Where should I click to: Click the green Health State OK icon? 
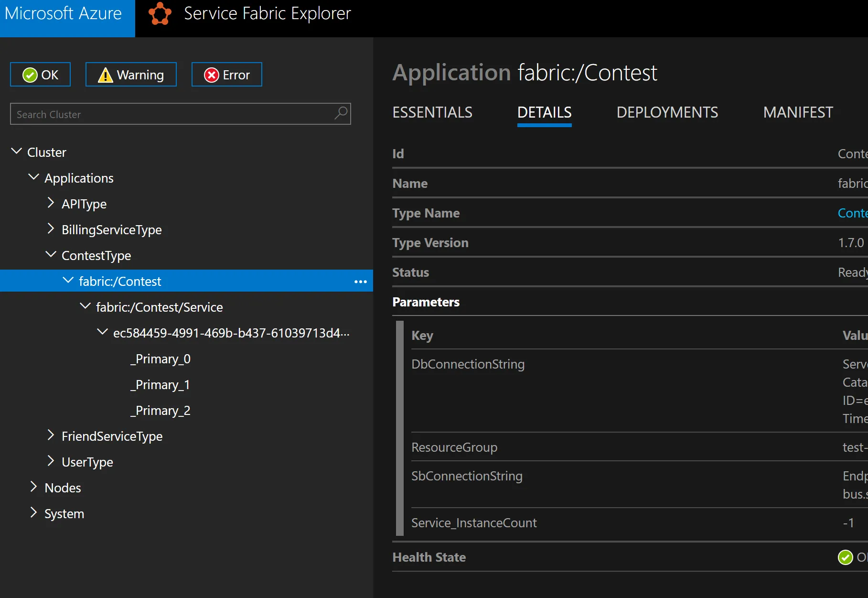tap(845, 557)
